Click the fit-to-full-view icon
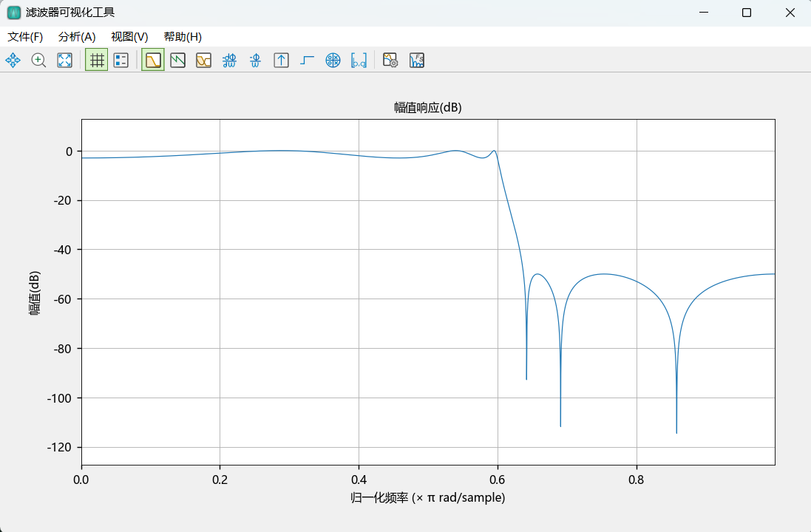The width and height of the screenshot is (811, 532). click(x=64, y=61)
